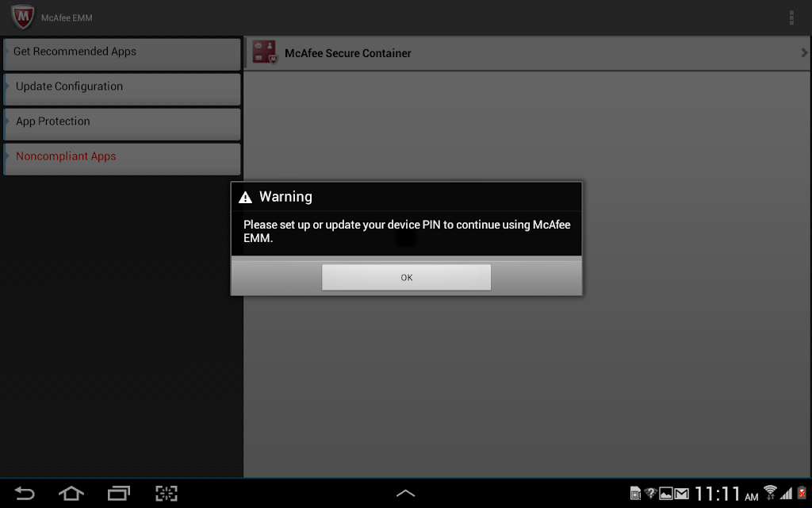Image resolution: width=812 pixels, height=508 pixels.
Task: Tap the McAfee EMM shield logo
Action: pyautogui.click(x=23, y=17)
